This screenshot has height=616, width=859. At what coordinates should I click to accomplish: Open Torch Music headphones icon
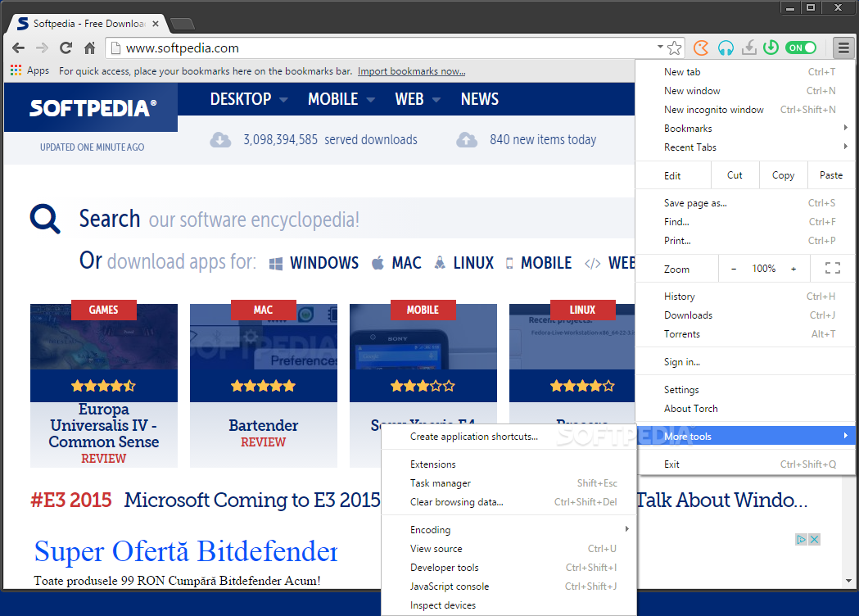[726, 48]
